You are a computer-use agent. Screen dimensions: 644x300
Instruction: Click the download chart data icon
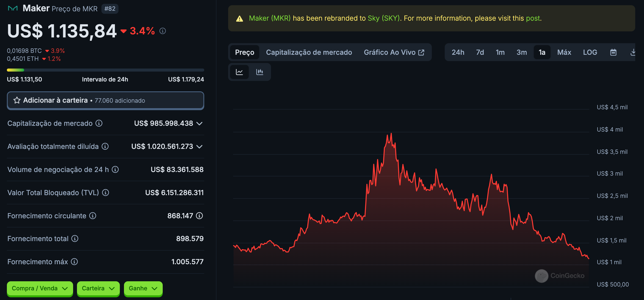(x=633, y=52)
